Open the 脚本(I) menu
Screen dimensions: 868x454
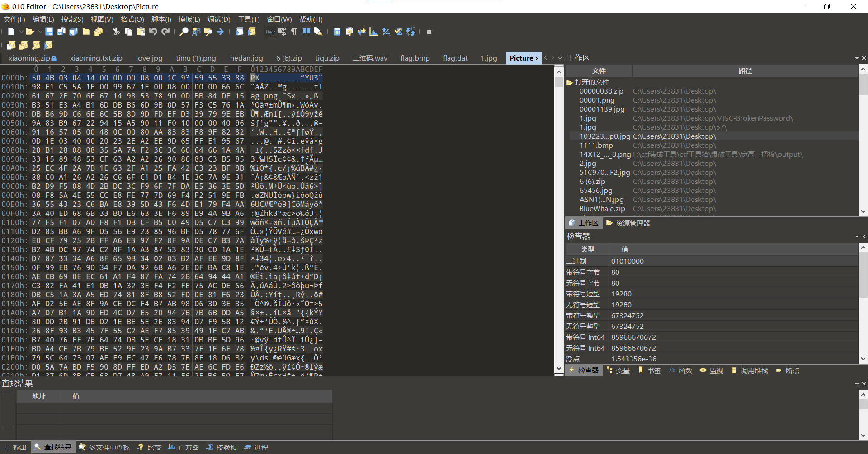coord(161,19)
